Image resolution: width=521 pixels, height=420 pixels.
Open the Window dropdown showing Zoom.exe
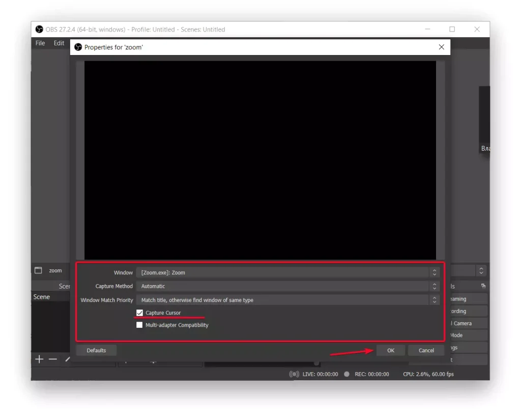pyautogui.click(x=288, y=272)
